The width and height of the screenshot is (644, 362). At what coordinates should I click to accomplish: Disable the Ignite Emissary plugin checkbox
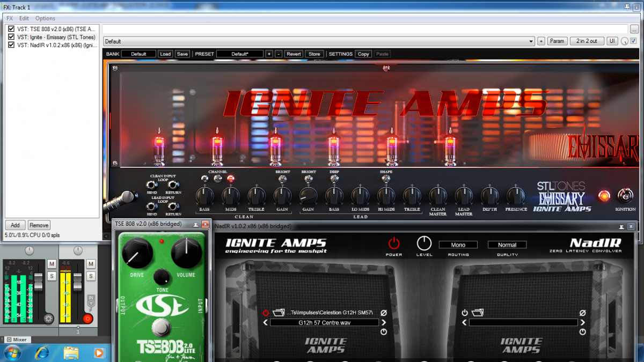click(x=11, y=37)
